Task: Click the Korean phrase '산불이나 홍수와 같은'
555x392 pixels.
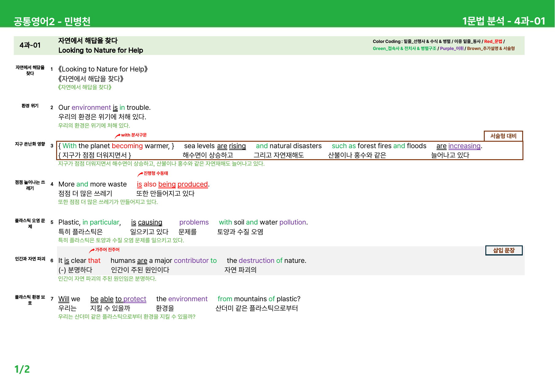Action: click(x=357, y=155)
